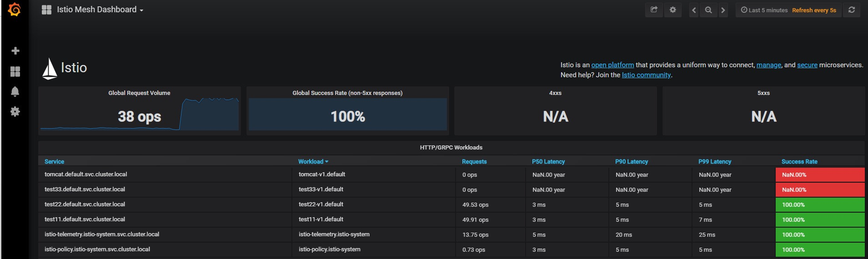Viewport: 868px width, 259px height.
Task: Sort by P99 Latency column header
Action: (x=715, y=162)
